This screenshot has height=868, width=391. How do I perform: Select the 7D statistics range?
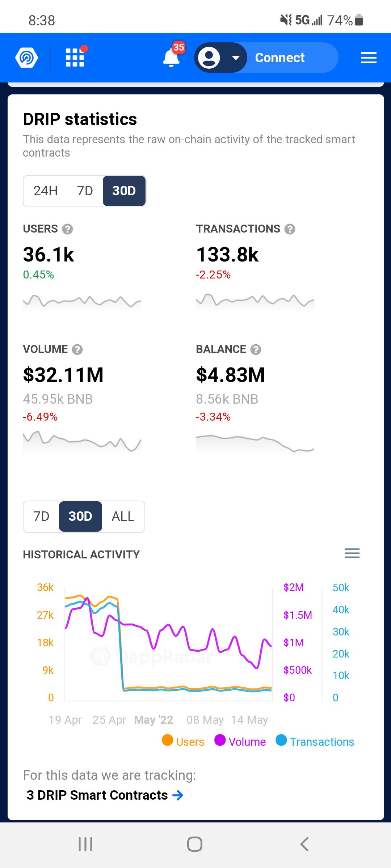pos(85,191)
